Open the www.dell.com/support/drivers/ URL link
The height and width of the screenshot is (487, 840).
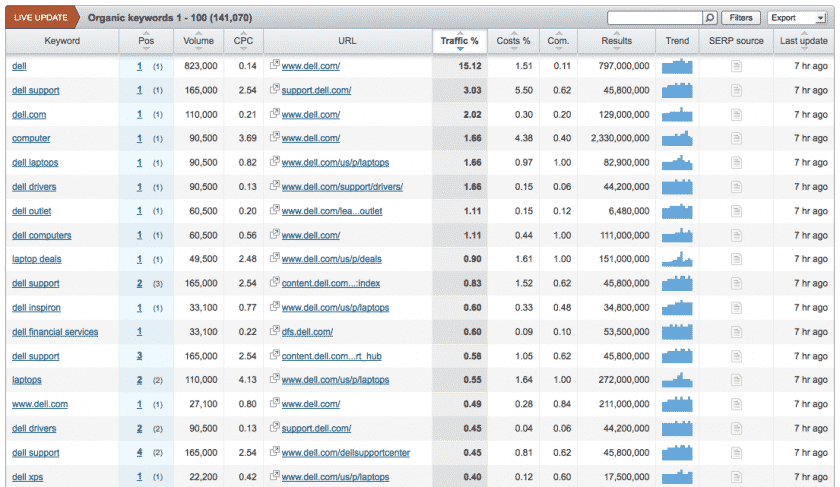(342, 187)
